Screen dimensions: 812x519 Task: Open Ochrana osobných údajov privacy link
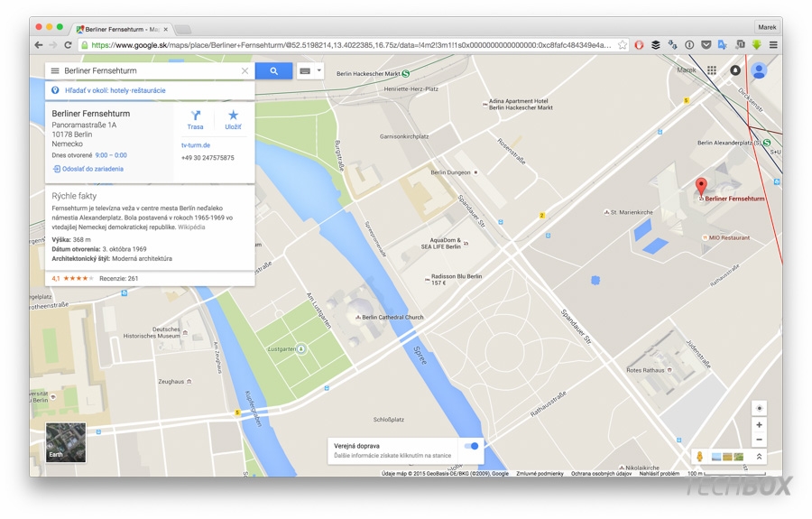[601, 474]
